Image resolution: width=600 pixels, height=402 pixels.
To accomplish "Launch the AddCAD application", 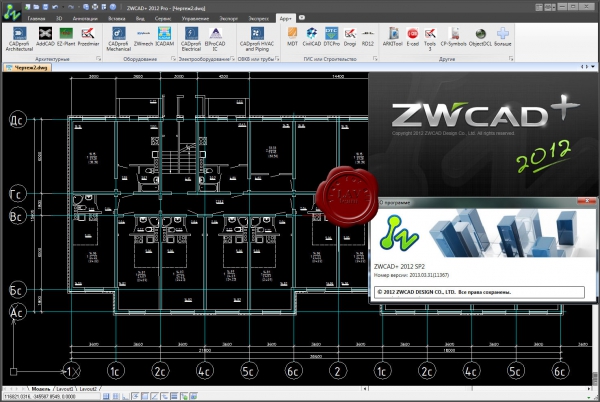I will pos(45,37).
